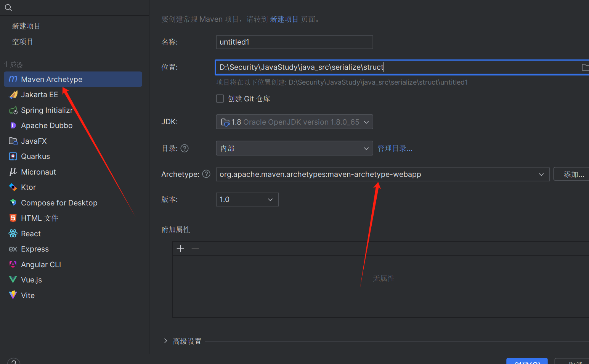This screenshot has width=589, height=364.
Task: Select the React generator icon
Action: tap(13, 234)
